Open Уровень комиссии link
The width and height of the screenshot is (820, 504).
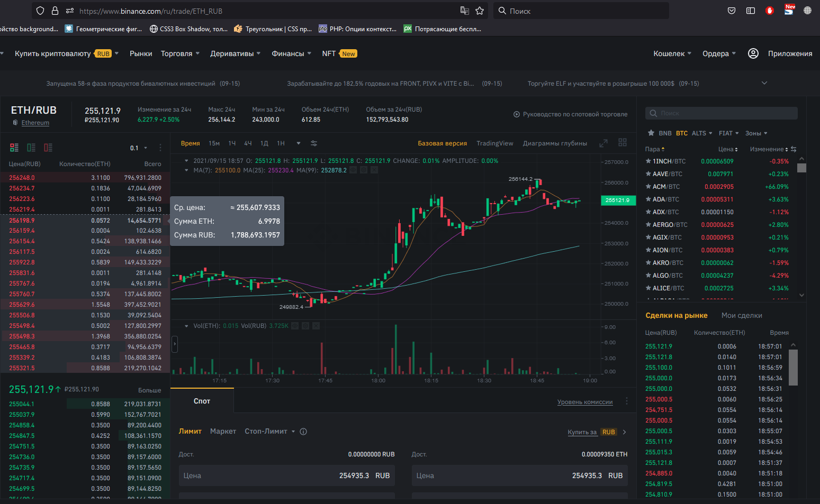click(585, 402)
